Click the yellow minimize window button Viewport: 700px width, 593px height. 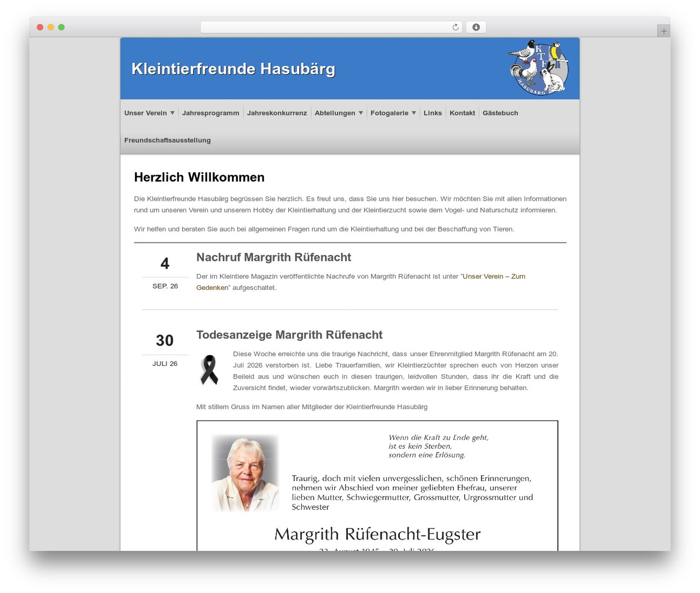(x=51, y=27)
